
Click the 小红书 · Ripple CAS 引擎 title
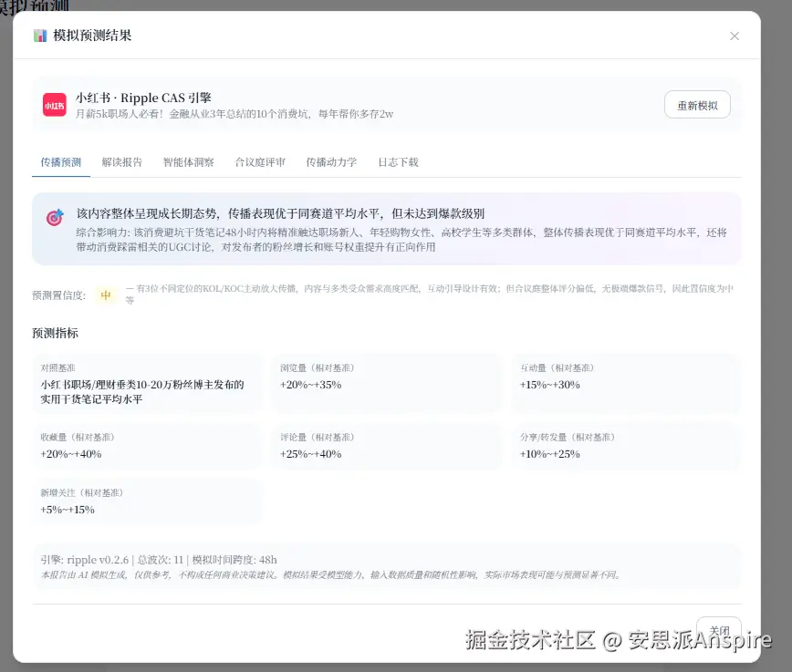point(143,98)
